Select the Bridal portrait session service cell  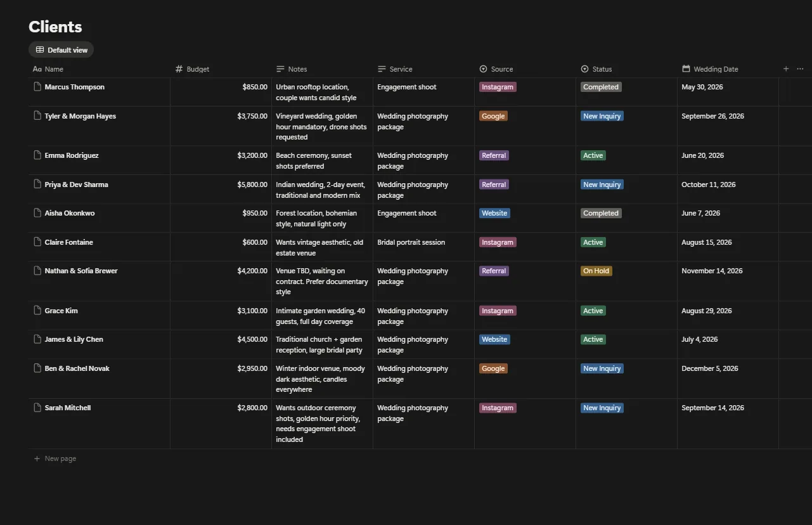(x=423, y=247)
